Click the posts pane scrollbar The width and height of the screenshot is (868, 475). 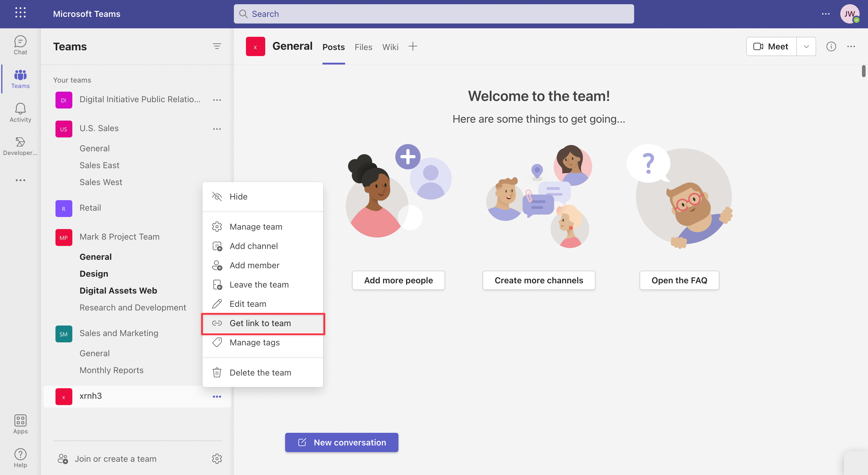[863, 71]
